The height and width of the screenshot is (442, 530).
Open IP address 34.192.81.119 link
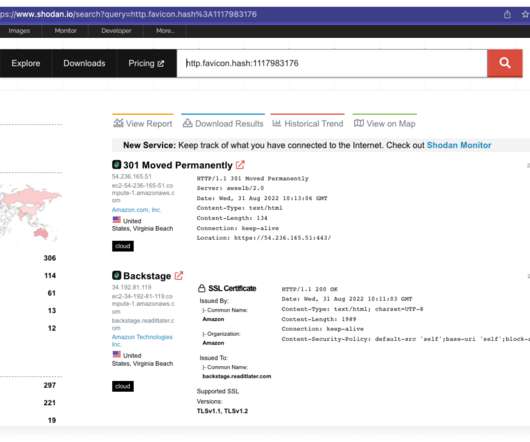tap(131, 288)
